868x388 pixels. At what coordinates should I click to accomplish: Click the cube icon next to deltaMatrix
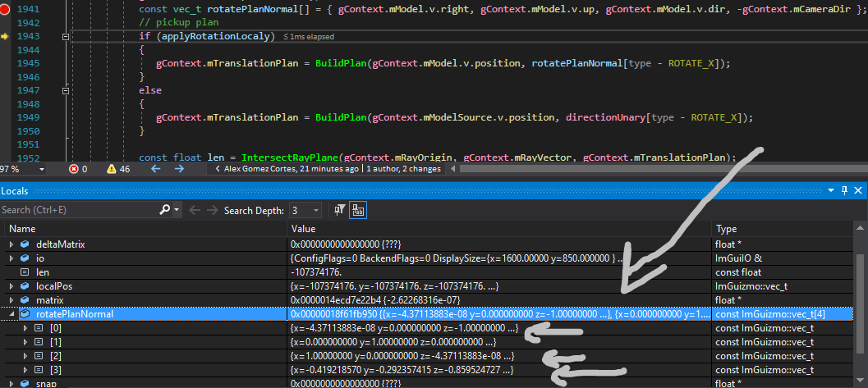pos(25,244)
